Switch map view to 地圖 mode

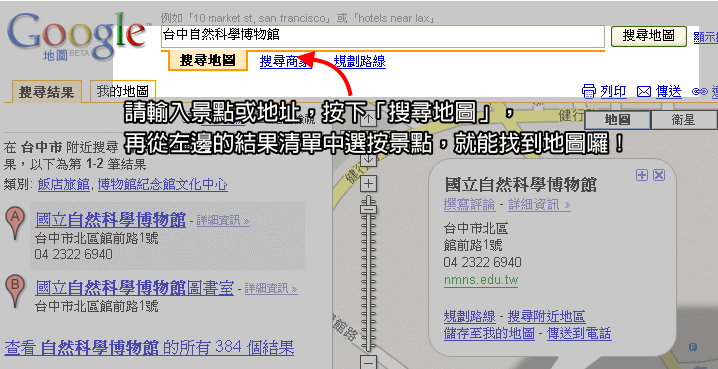coord(618,120)
